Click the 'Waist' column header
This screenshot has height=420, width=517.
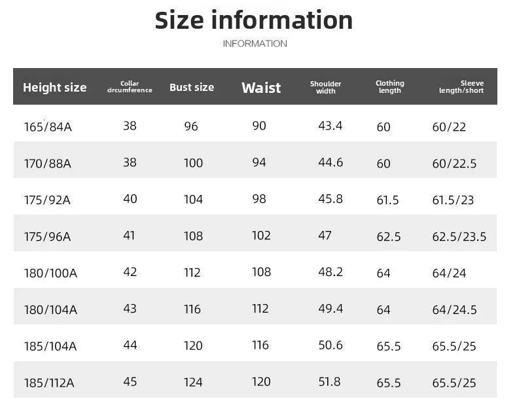point(261,88)
